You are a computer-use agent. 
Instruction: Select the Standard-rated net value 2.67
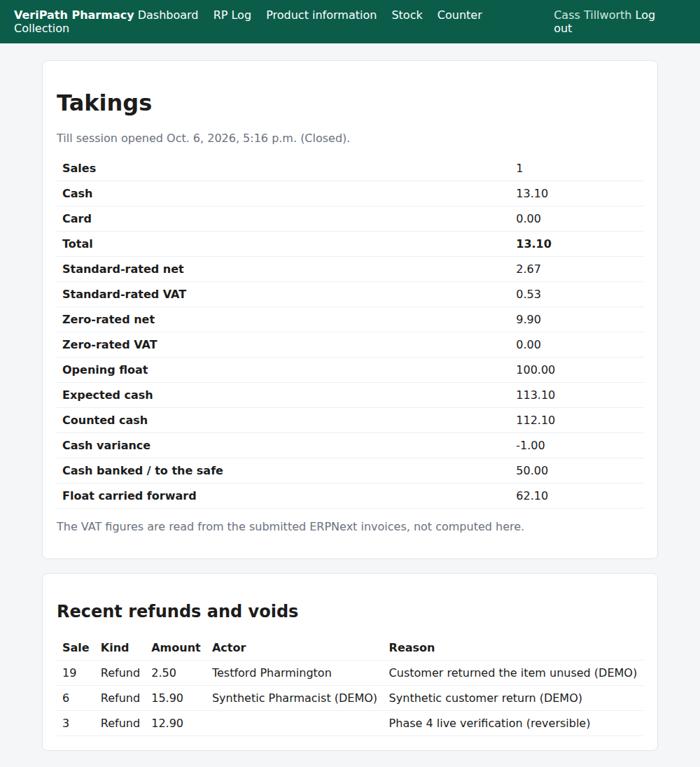pyautogui.click(x=528, y=269)
